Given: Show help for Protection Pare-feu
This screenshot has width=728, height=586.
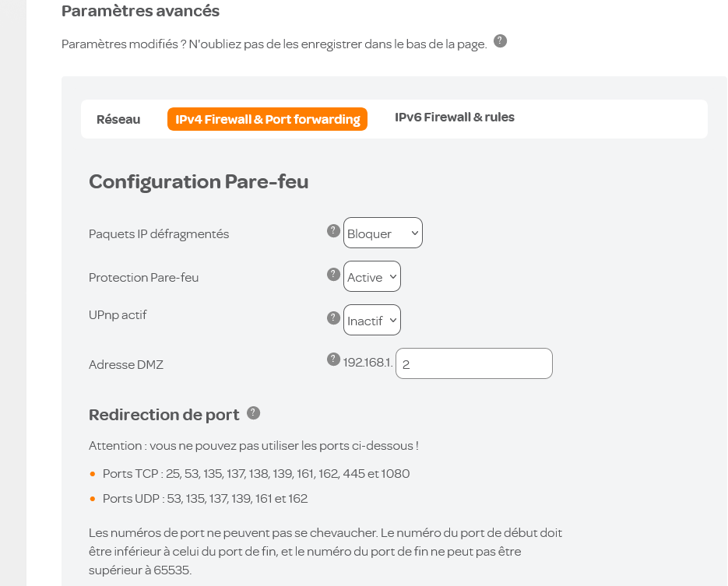Looking at the screenshot, I should click(x=333, y=274).
